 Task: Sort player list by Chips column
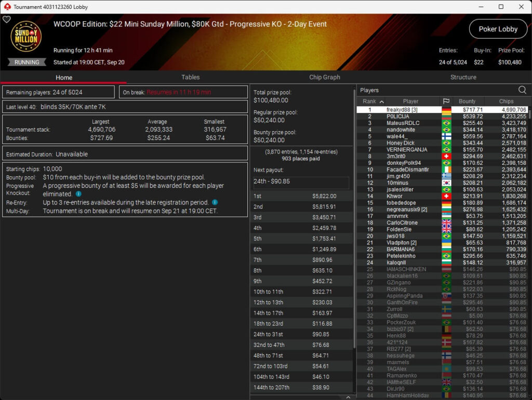pos(506,101)
